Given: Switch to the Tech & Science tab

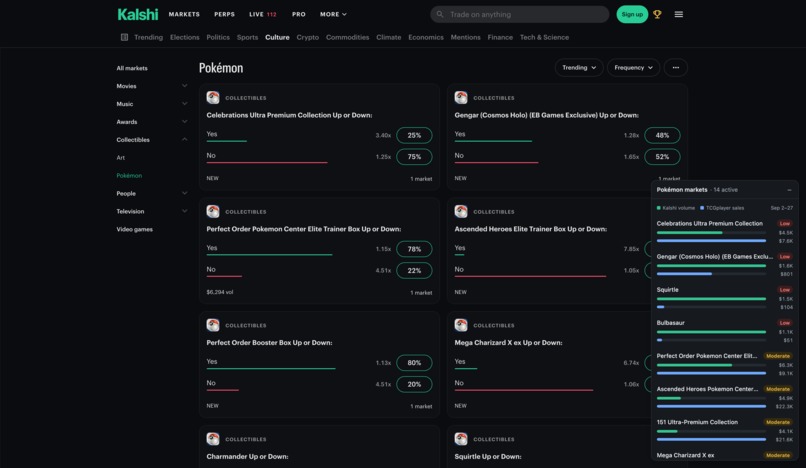Looking at the screenshot, I should pos(544,37).
